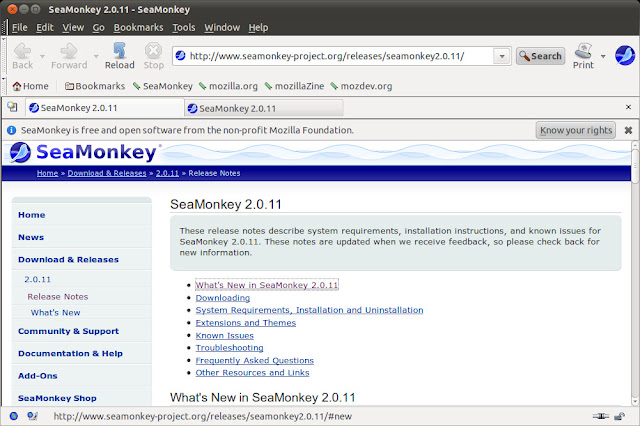The width and height of the screenshot is (640, 426).
Task: Click the site icon in the URL bar
Action: [x=180, y=55]
